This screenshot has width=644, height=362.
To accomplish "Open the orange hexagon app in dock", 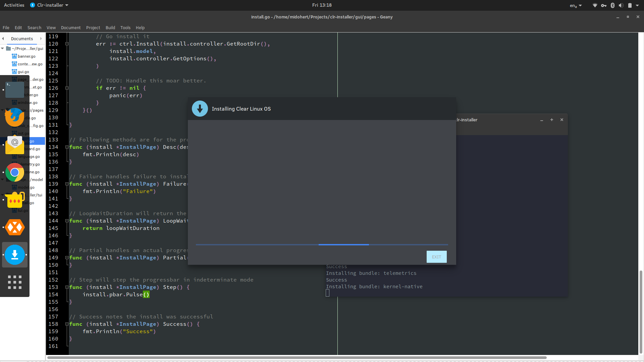I will tap(14, 227).
